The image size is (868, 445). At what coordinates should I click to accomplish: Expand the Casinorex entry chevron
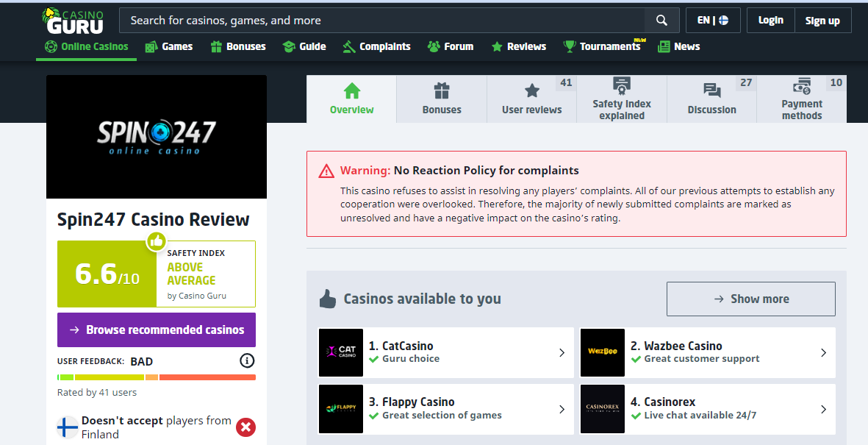[823, 409]
